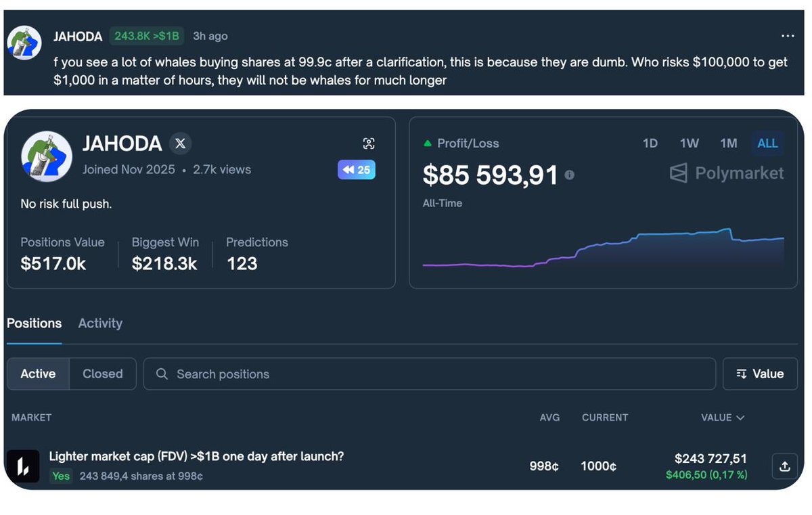The height and width of the screenshot is (515, 812).
Task: Switch to the Activity tab
Action: [x=100, y=323]
